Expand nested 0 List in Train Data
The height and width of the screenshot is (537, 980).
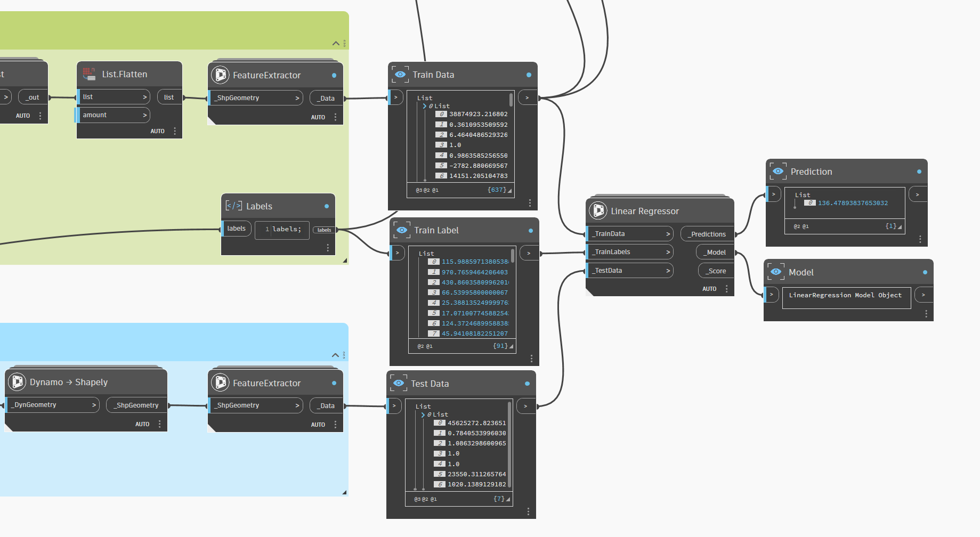425,106
